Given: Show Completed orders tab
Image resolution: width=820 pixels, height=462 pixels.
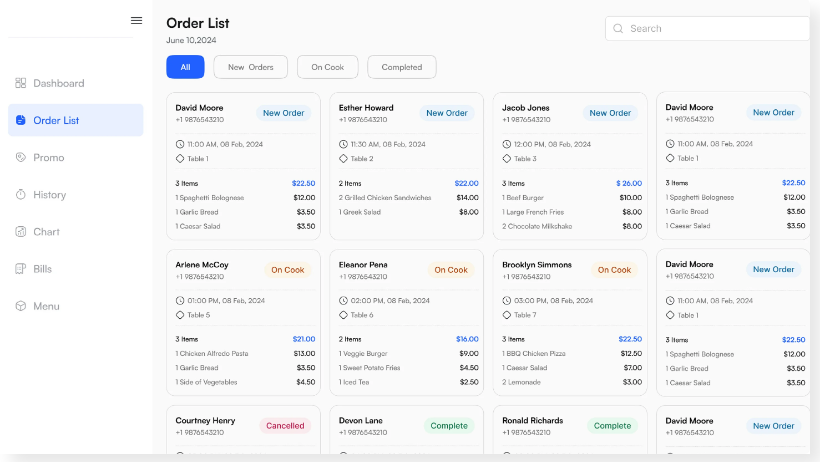Looking at the screenshot, I should (x=401, y=67).
